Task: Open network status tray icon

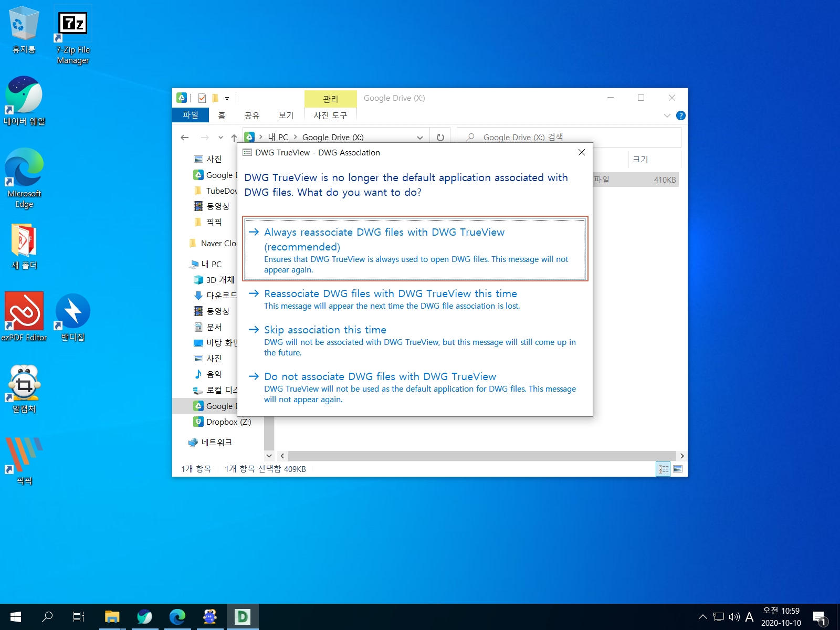Action: (719, 617)
